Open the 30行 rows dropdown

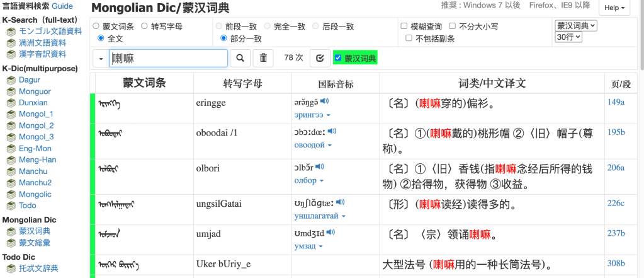568,37
